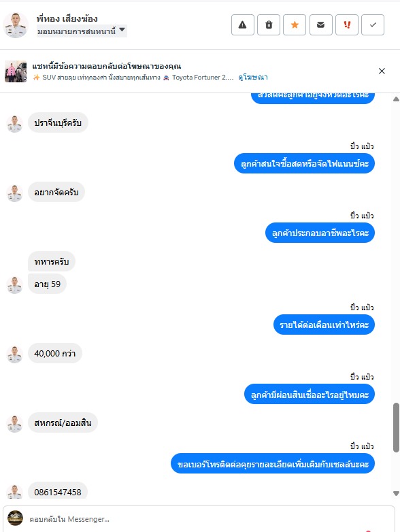Click the chat scrollbar thumb
Image resolution: width=400 pixels, height=532 pixels.
point(396,427)
